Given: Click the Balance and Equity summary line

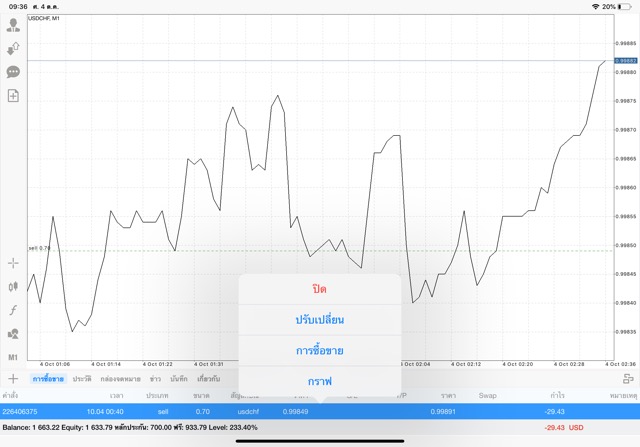Looking at the screenshot, I should coord(130,427).
